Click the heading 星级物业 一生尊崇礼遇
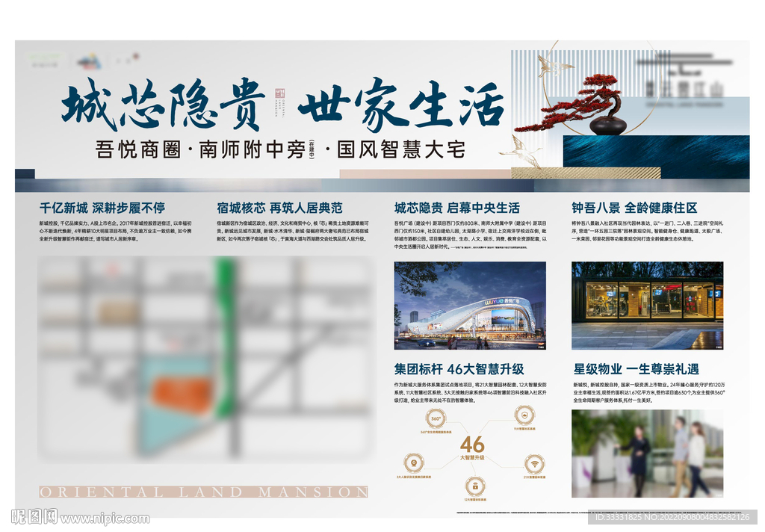The width and height of the screenshot is (765, 532). point(637,369)
